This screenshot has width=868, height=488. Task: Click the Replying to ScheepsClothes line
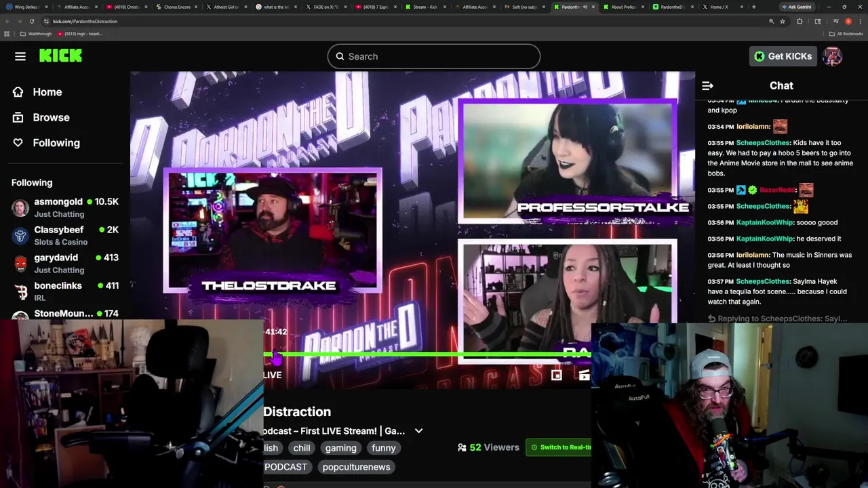(x=777, y=319)
